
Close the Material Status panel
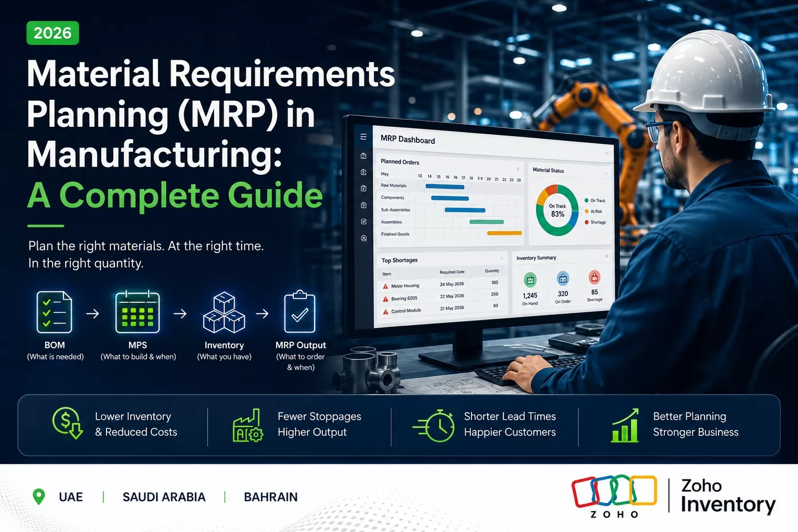click(606, 174)
